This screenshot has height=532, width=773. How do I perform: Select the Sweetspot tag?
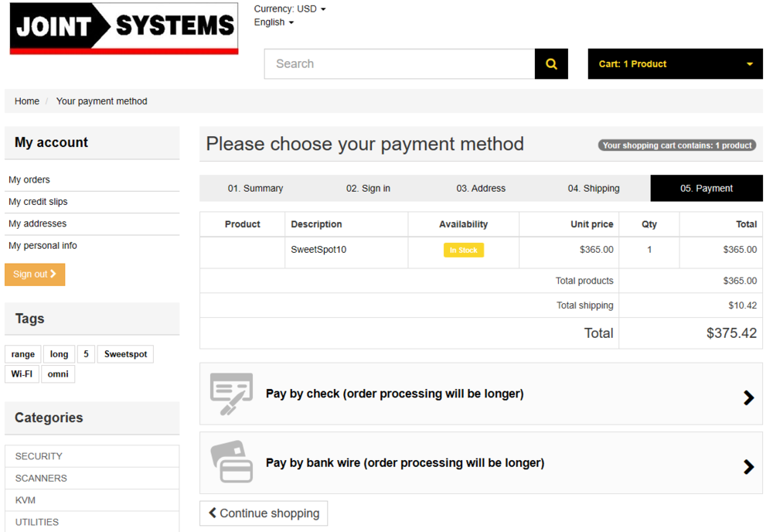(124, 353)
